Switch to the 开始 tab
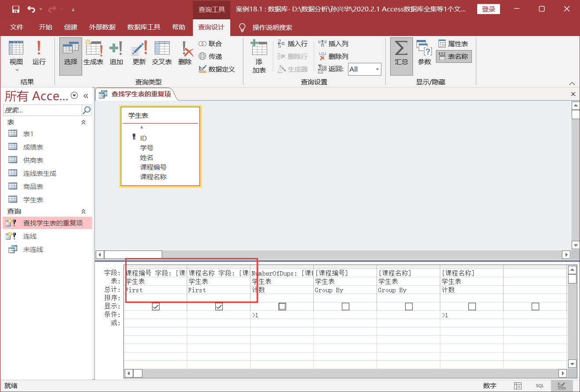The width and height of the screenshot is (580, 392). [45, 27]
